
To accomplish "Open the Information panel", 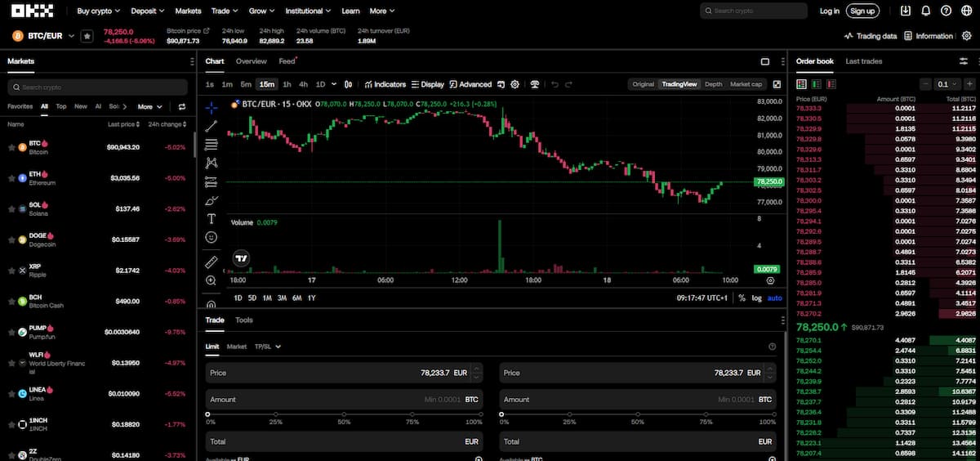I will click(929, 36).
